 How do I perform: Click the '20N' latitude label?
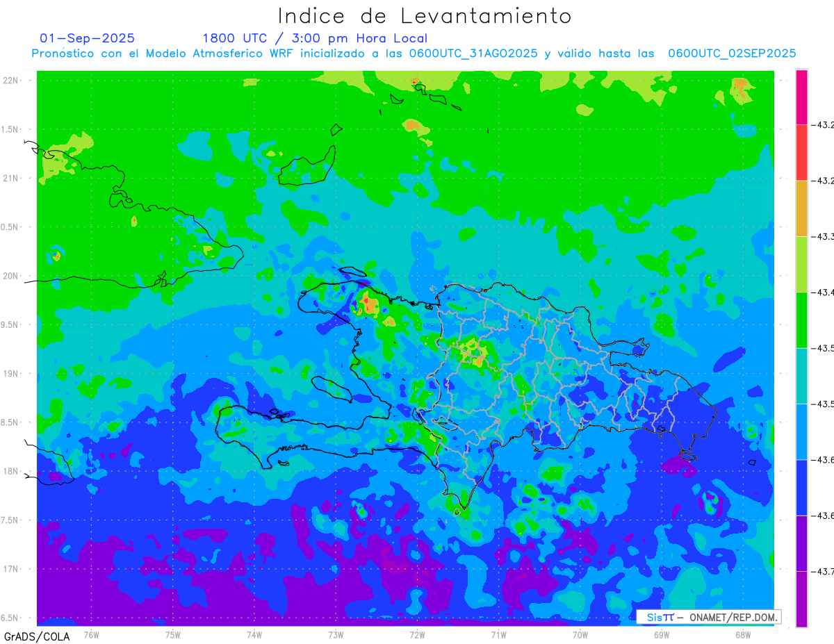coord(11,276)
